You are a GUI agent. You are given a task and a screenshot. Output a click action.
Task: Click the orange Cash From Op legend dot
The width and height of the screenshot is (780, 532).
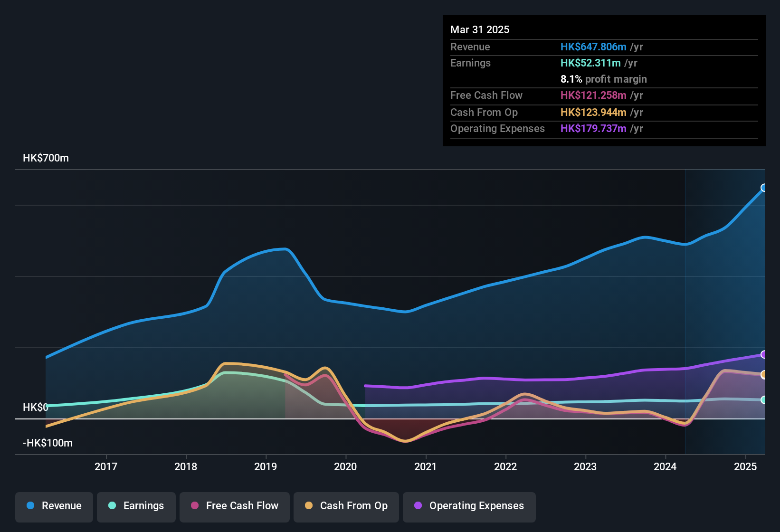tap(309, 506)
